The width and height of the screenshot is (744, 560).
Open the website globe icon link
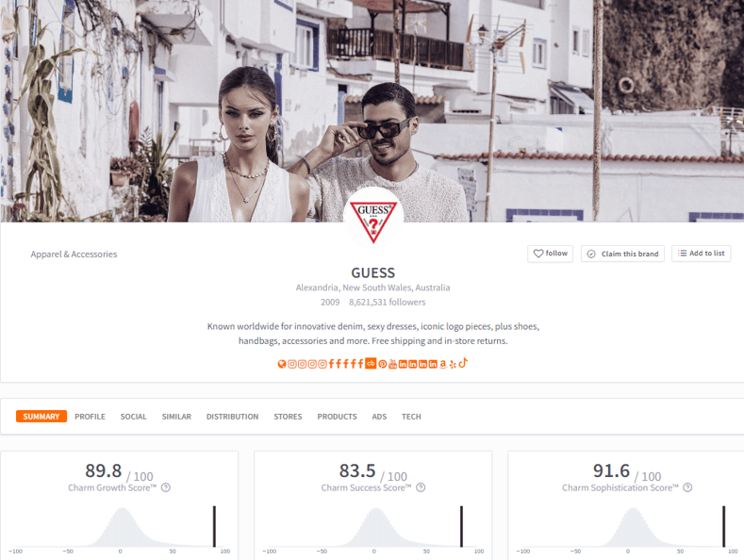pos(282,364)
